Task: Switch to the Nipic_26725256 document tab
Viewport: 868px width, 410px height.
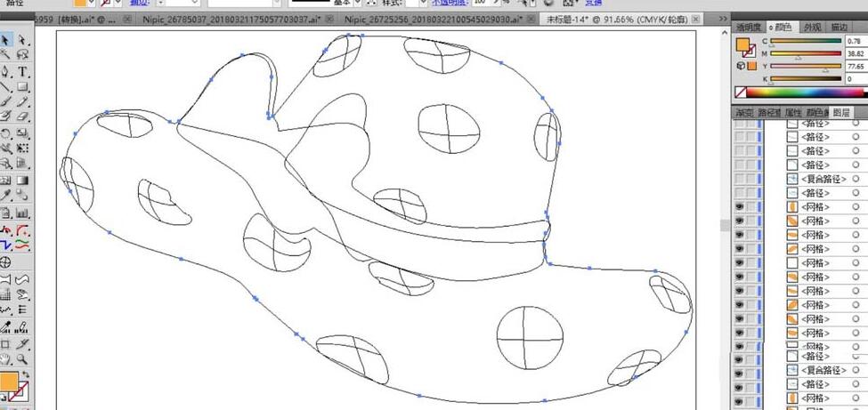Action: (433, 20)
